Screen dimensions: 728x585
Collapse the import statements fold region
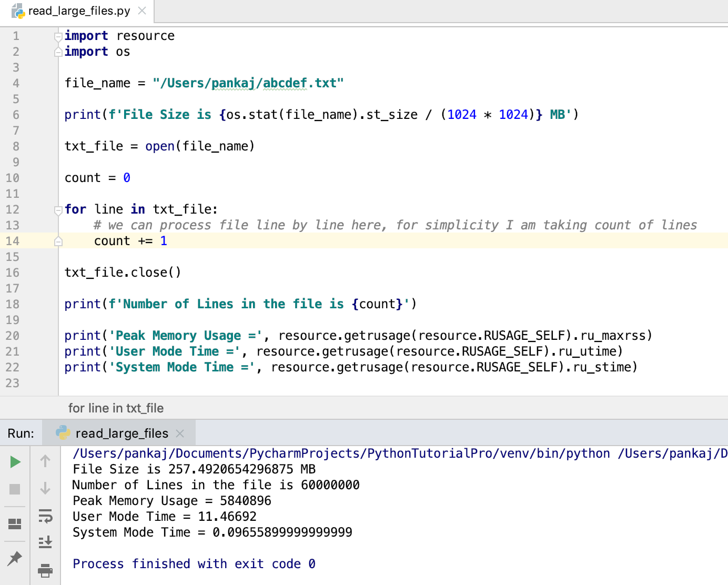[58, 35]
